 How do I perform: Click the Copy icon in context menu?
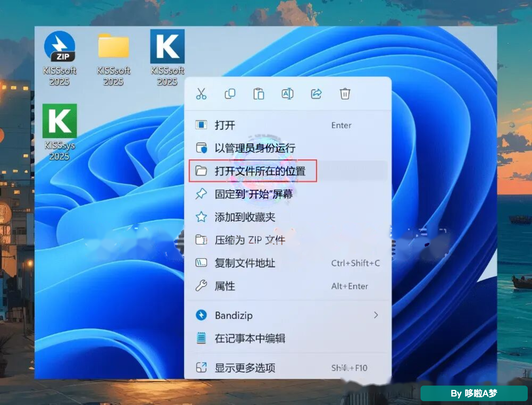230,94
